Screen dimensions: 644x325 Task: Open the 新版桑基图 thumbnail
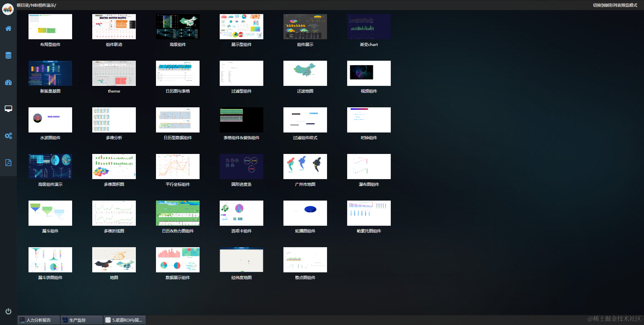click(x=50, y=73)
